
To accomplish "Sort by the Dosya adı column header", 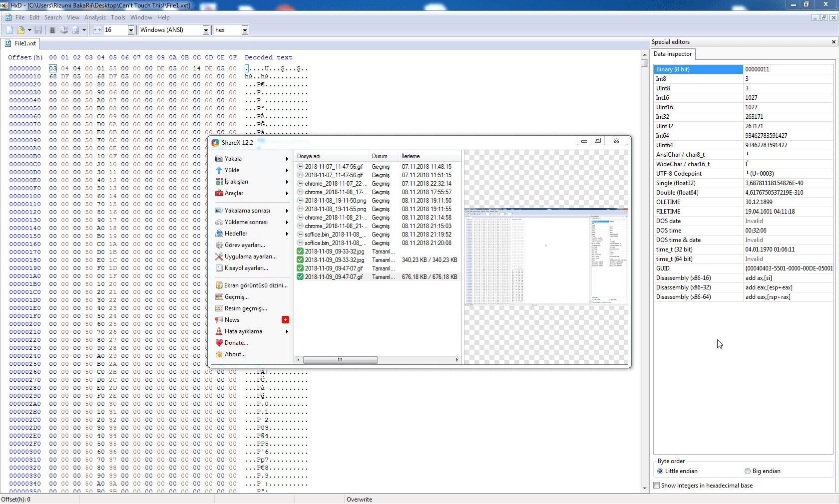I will point(332,156).
